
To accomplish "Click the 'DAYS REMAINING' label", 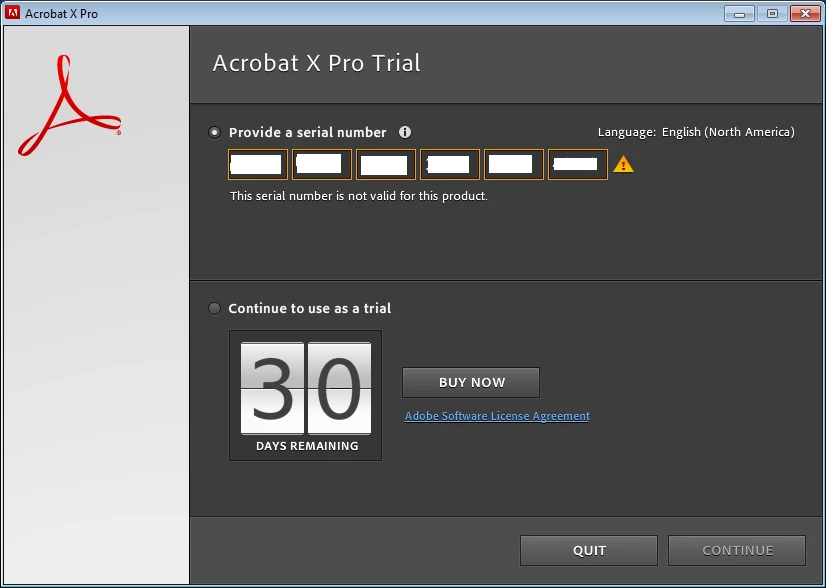I will click(307, 446).
